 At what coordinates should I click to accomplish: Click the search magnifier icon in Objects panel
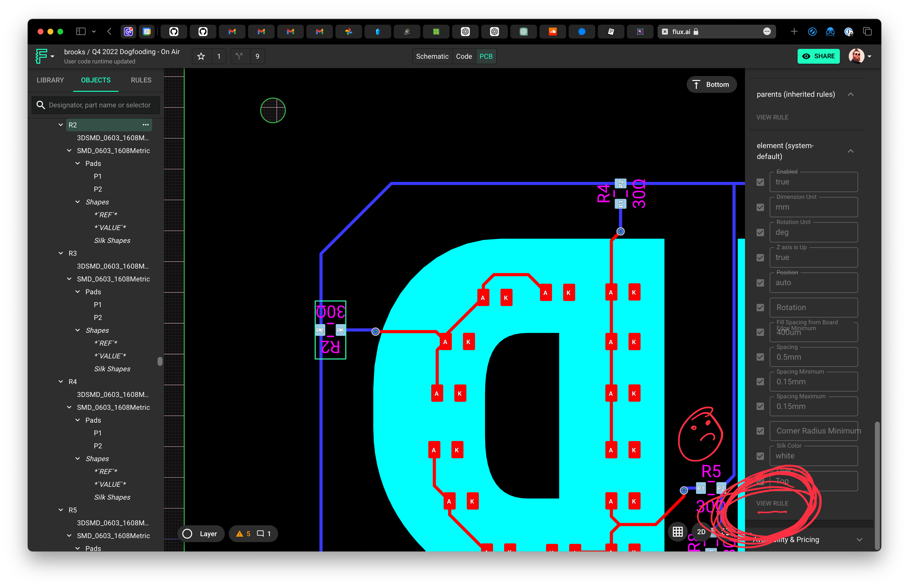[x=41, y=105]
